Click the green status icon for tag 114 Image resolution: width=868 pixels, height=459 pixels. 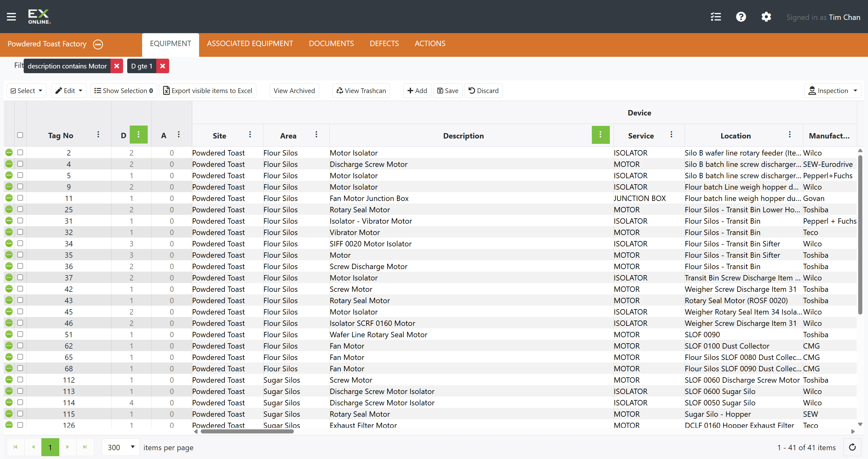point(9,403)
